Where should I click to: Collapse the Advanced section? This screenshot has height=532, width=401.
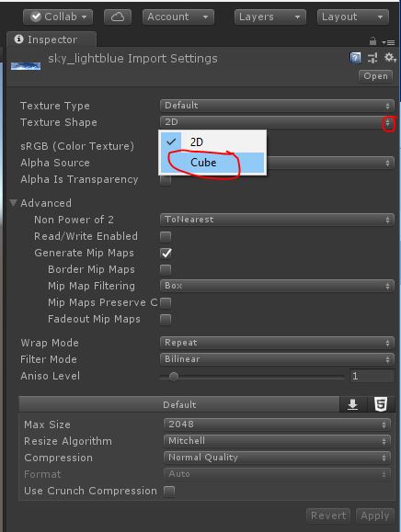[13, 203]
